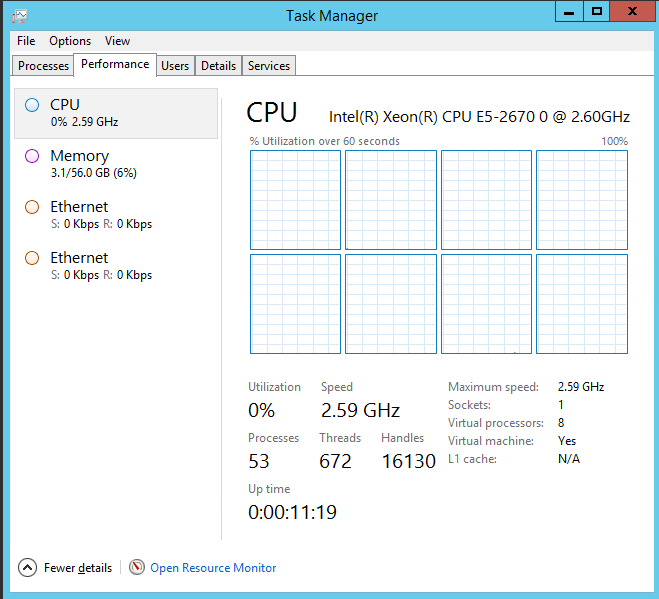Switch to the Services tab
Screen dimensions: 659x599
click(x=269, y=66)
